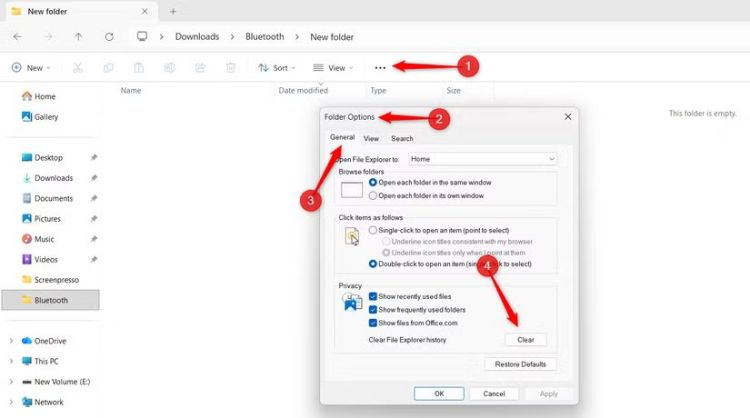The image size is (750, 418).
Task: Expand the Sort dropdown in toolbar
Action: (x=273, y=68)
